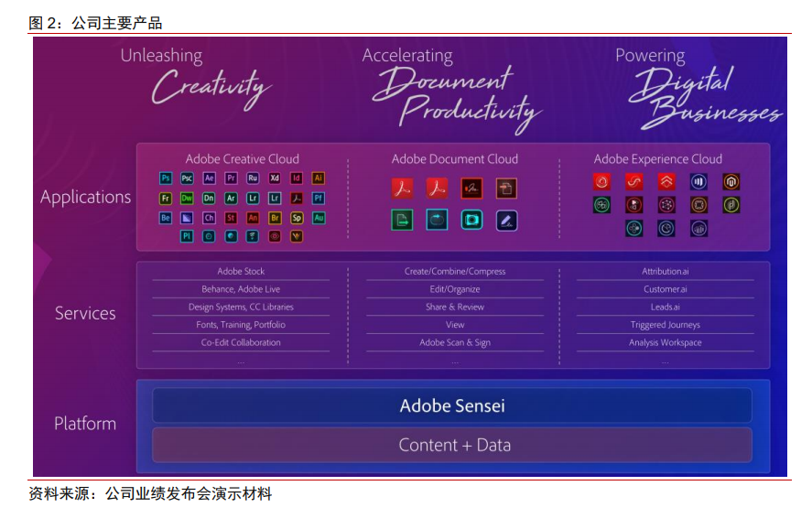Click the Analysis Workspace entry
This screenshot has width=812, height=529.
[666, 342]
